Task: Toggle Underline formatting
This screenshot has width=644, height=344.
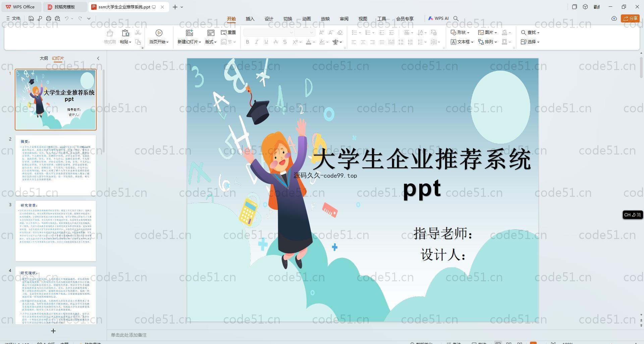Action: [x=266, y=42]
